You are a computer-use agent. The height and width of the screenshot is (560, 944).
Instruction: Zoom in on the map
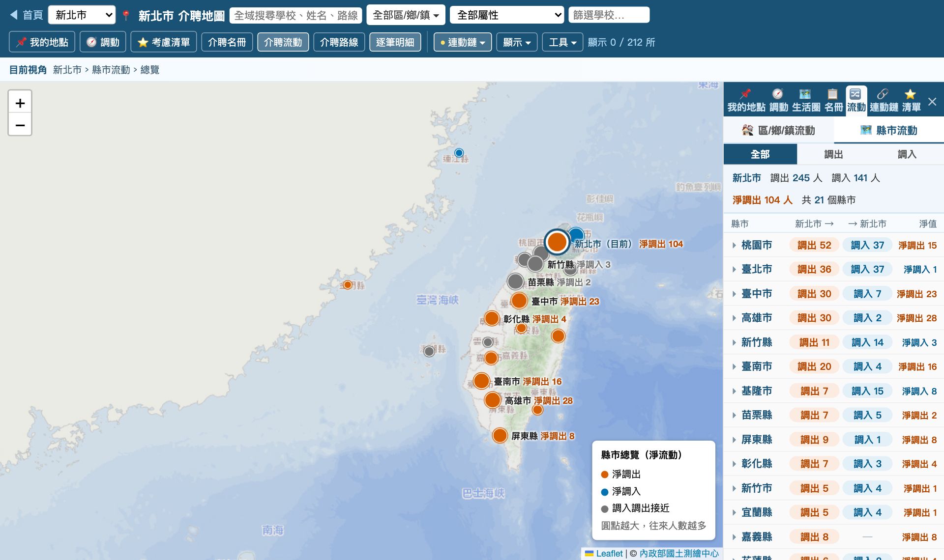point(20,103)
